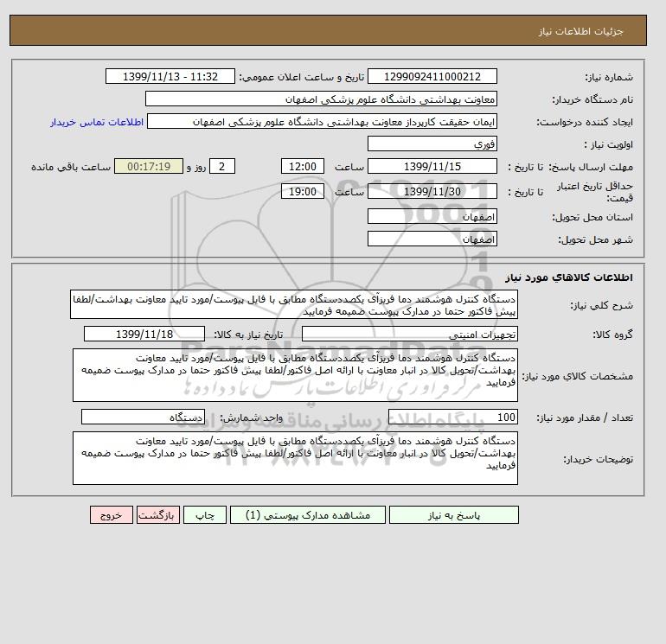Click the پاسخ به نیاز button
Image resolution: width=666 pixels, height=644 pixels.
tap(453, 515)
